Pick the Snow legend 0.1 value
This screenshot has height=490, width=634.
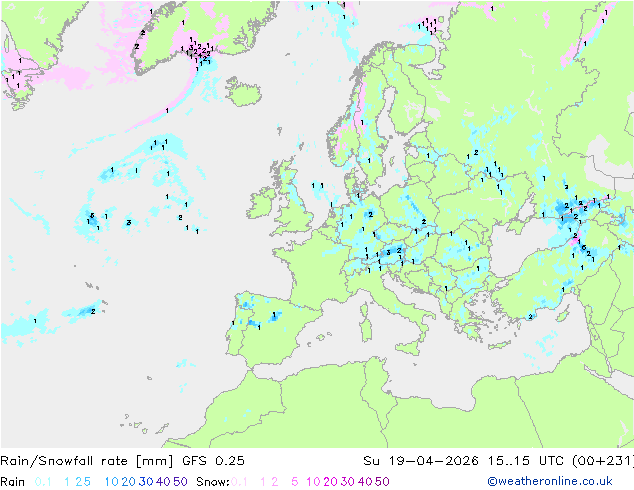[x=239, y=482]
